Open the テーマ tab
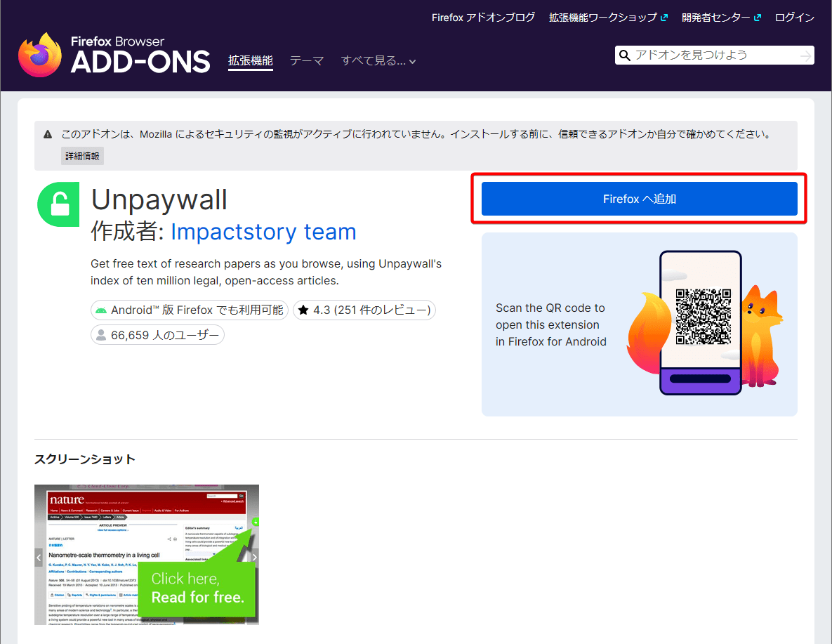 (307, 60)
